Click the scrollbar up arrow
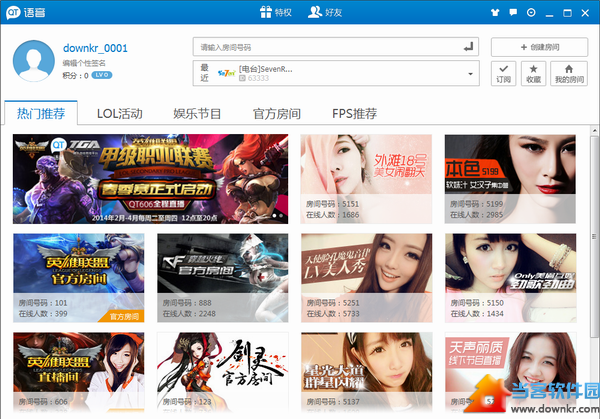The width and height of the screenshot is (600, 419). 595,131
